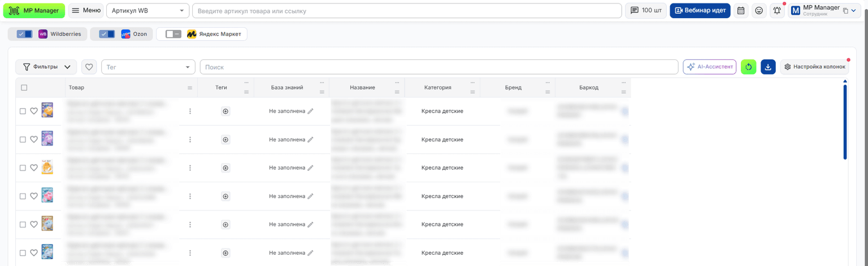This screenshot has height=266, width=868.
Task: Click the MP Manager logo
Action: point(34,10)
